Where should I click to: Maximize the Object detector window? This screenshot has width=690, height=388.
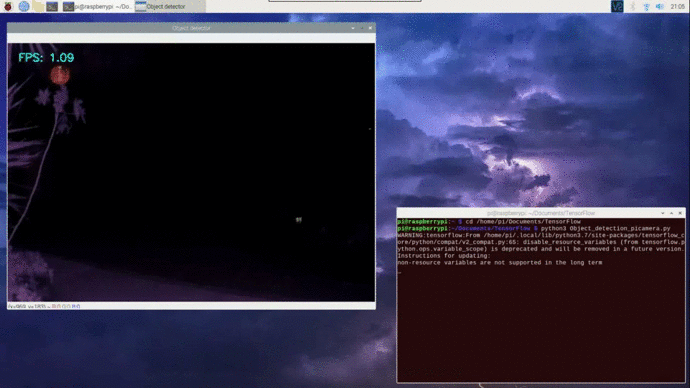tap(362, 28)
